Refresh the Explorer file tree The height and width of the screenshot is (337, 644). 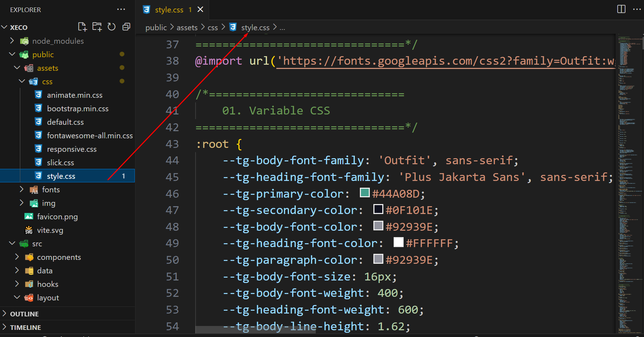pyautogui.click(x=112, y=27)
